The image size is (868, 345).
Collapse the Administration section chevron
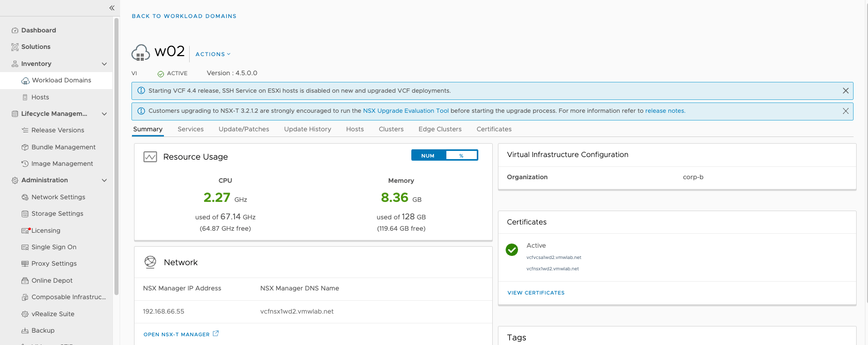coord(104,180)
